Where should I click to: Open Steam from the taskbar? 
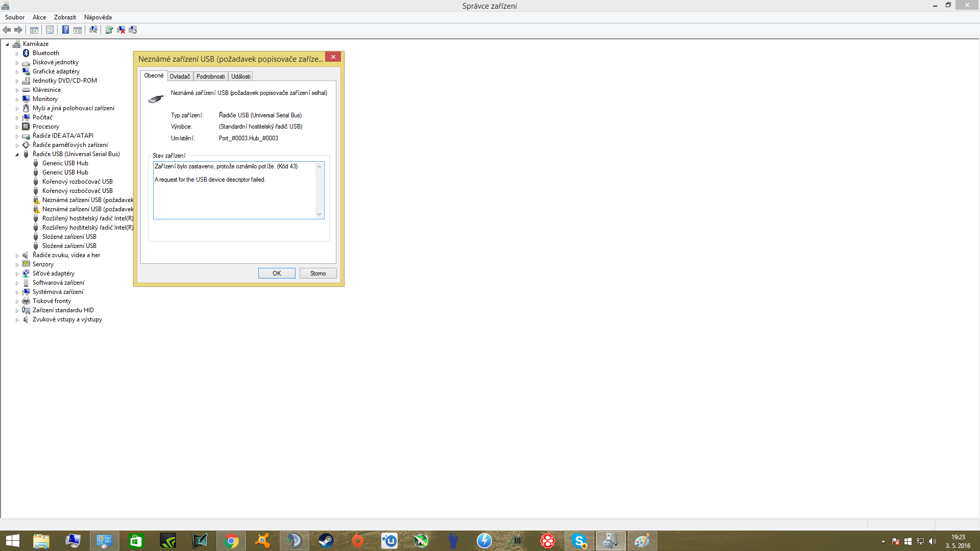(326, 541)
